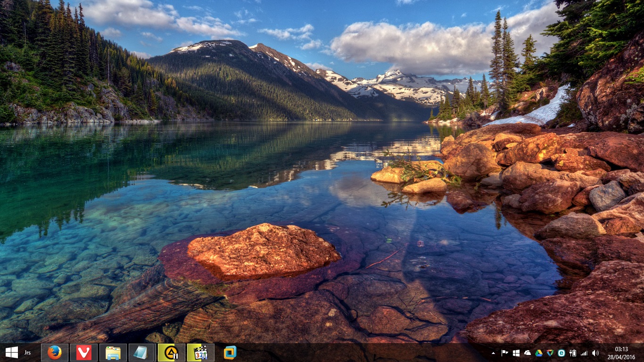Expand the hidden tray icons arrow
The width and height of the screenshot is (644, 362).
[x=494, y=353]
